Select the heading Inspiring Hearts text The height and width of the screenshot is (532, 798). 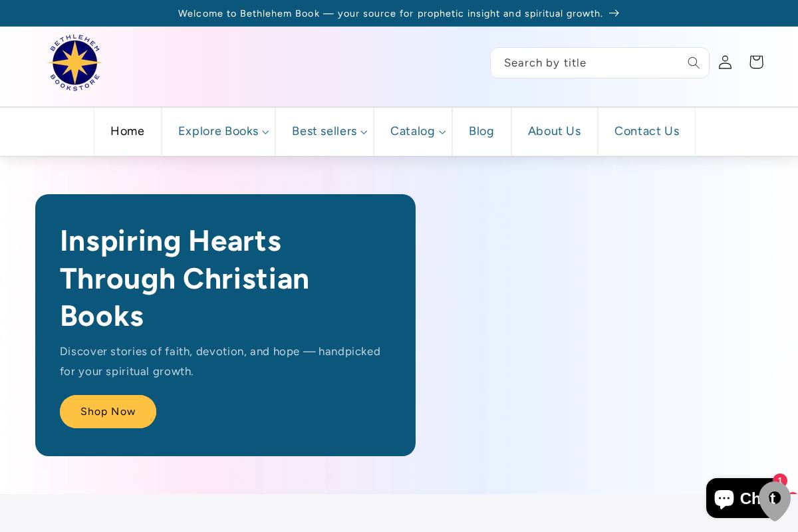170,241
